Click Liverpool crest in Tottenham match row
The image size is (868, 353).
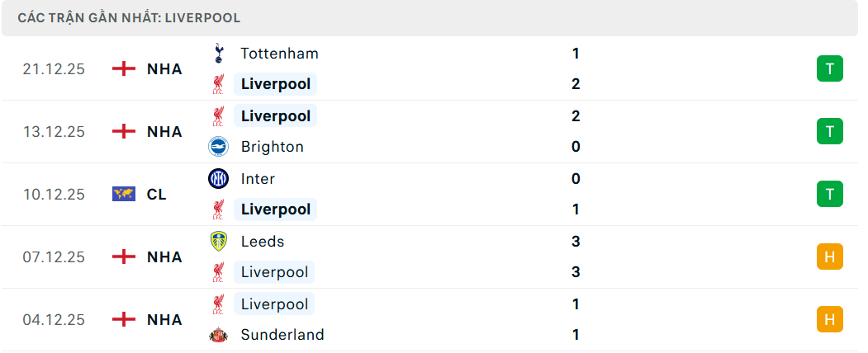click(218, 84)
